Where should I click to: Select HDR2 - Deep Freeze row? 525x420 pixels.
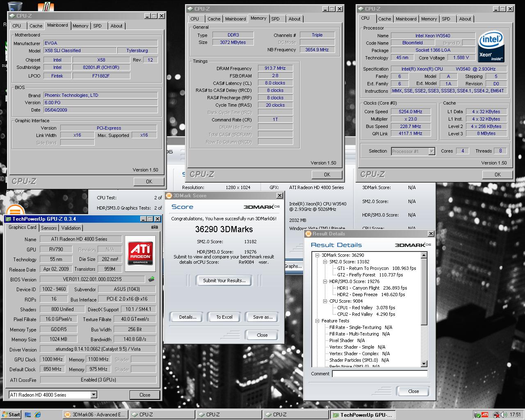click(x=371, y=294)
